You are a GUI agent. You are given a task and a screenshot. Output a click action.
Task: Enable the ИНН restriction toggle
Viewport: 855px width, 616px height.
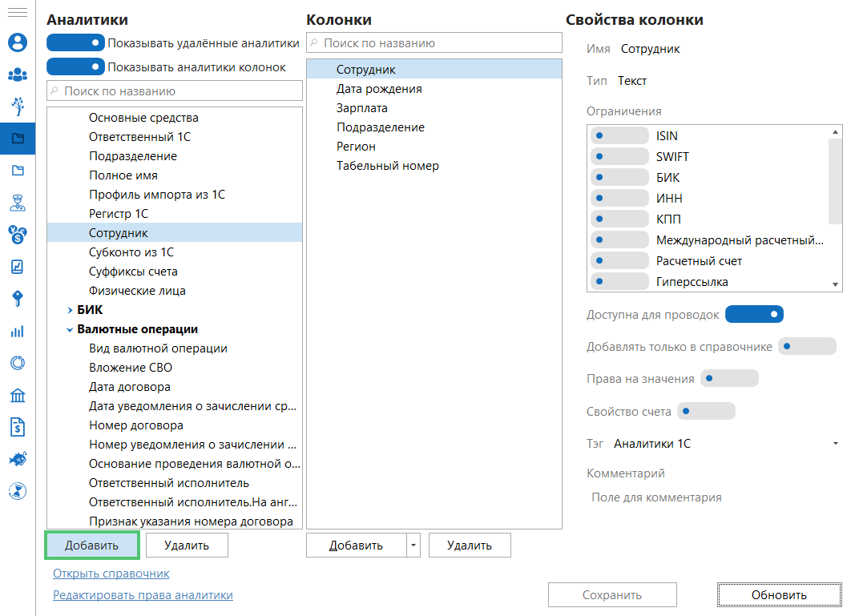(619, 198)
